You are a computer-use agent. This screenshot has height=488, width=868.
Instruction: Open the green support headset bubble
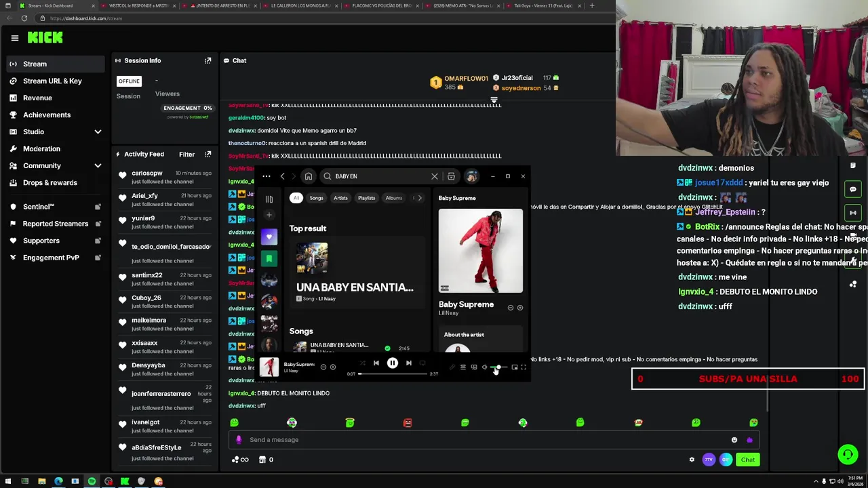coord(848,454)
